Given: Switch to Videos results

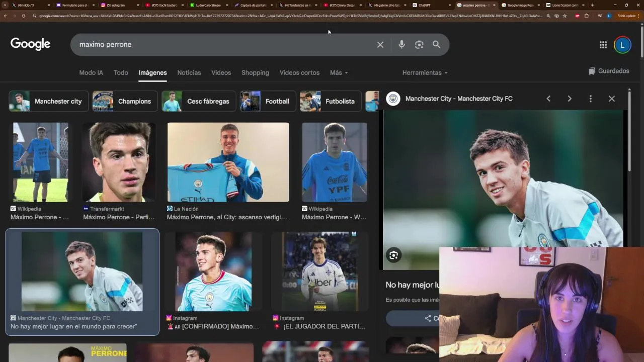Looking at the screenshot, I should [x=221, y=73].
